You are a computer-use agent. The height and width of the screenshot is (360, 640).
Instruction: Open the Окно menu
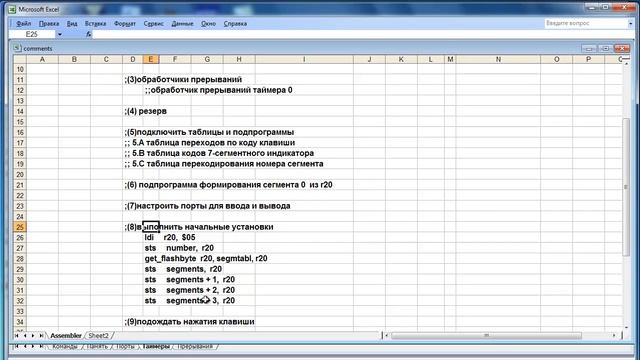208,24
